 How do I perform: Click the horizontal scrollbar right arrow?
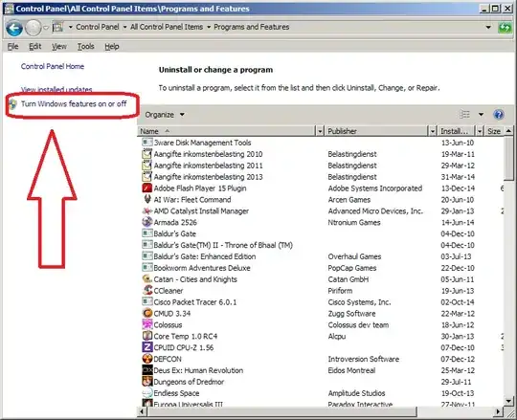coord(498,411)
